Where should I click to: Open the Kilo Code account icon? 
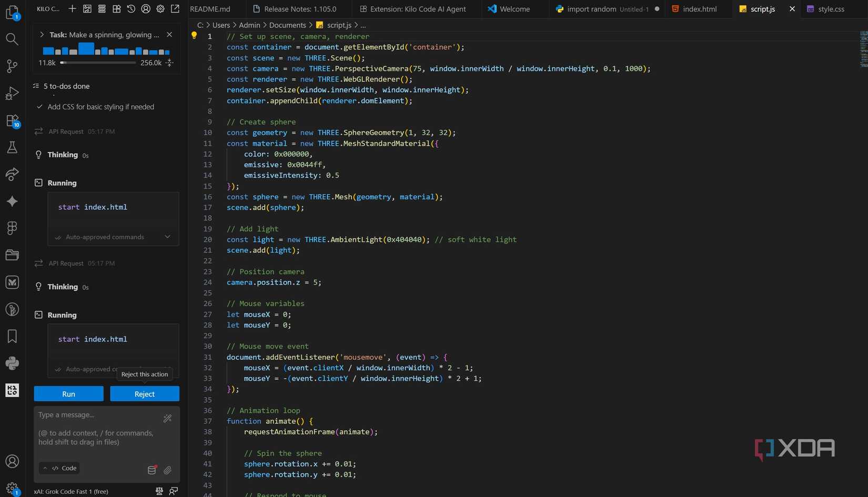146,9
